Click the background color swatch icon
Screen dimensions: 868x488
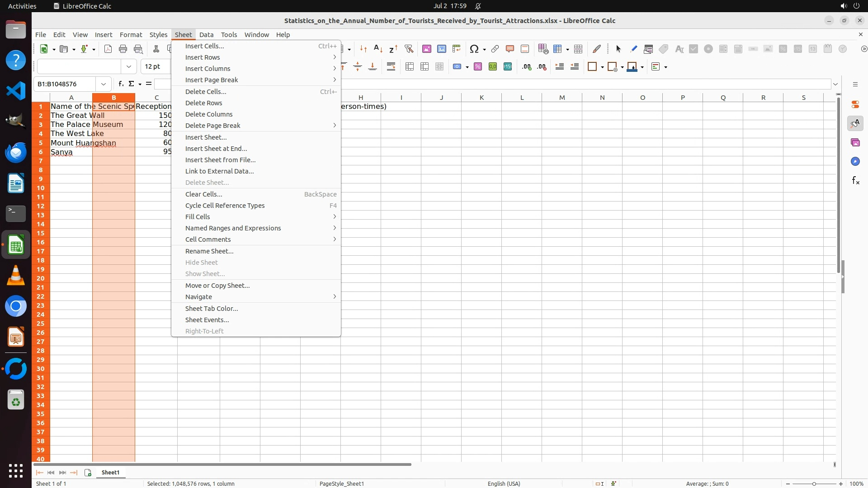tap(632, 67)
